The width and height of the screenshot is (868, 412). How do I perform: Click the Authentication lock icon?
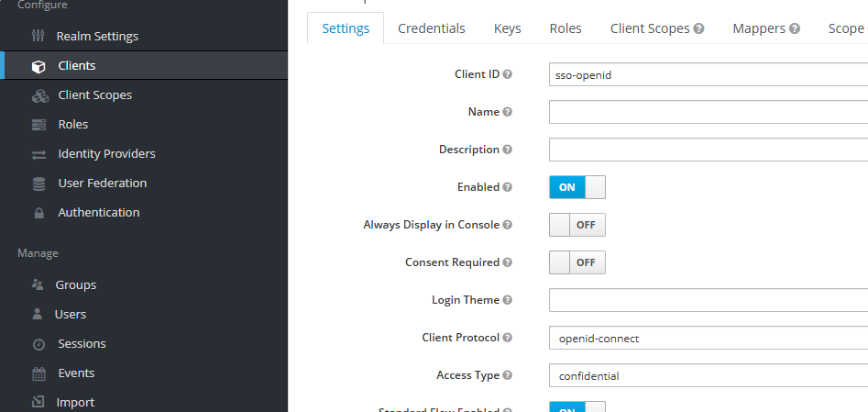point(38,213)
